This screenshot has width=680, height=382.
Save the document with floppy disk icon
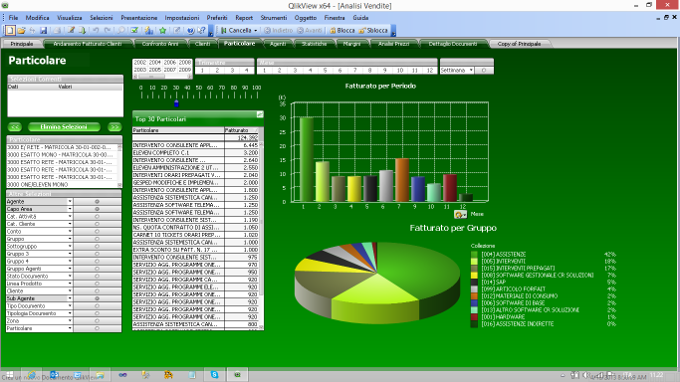tap(43, 30)
